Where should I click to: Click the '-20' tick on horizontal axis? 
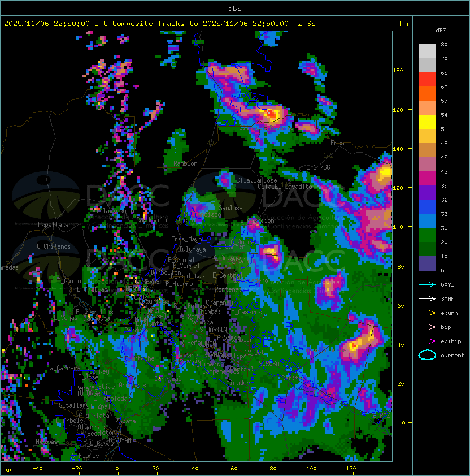(x=77, y=469)
